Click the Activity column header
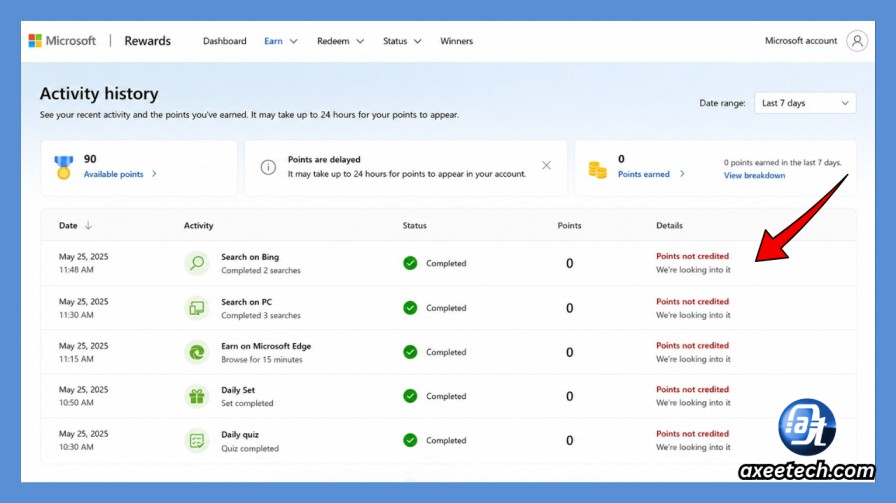 point(198,225)
